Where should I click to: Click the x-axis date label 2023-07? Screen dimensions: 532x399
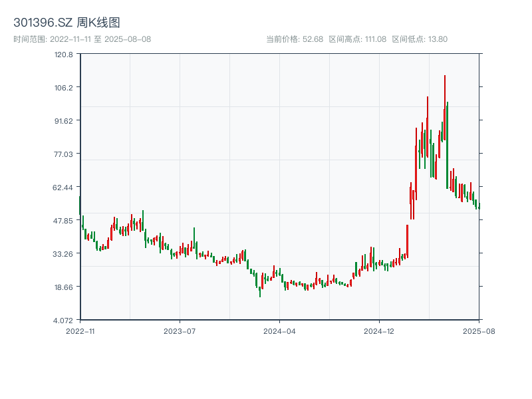click(180, 331)
